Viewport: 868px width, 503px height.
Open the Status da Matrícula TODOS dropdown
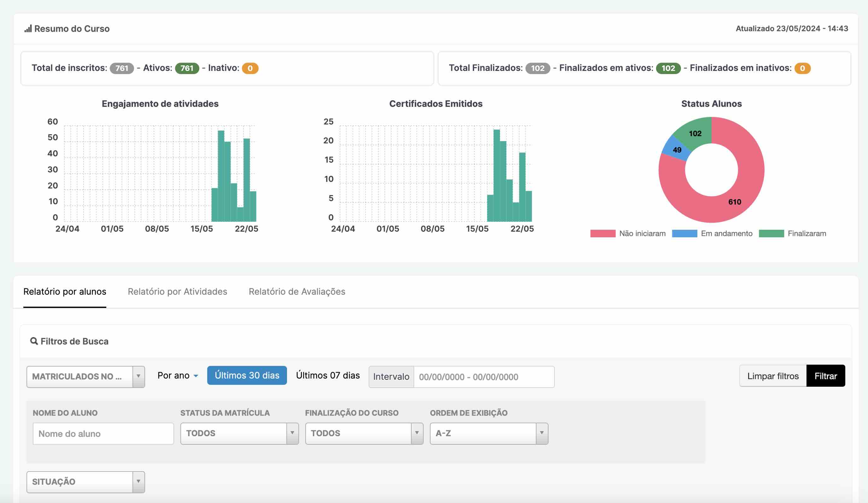239,433
